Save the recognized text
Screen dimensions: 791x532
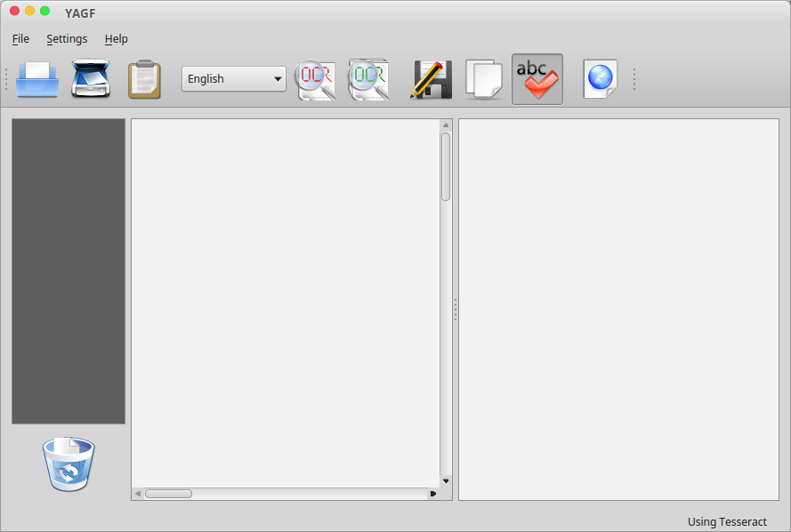pos(431,78)
